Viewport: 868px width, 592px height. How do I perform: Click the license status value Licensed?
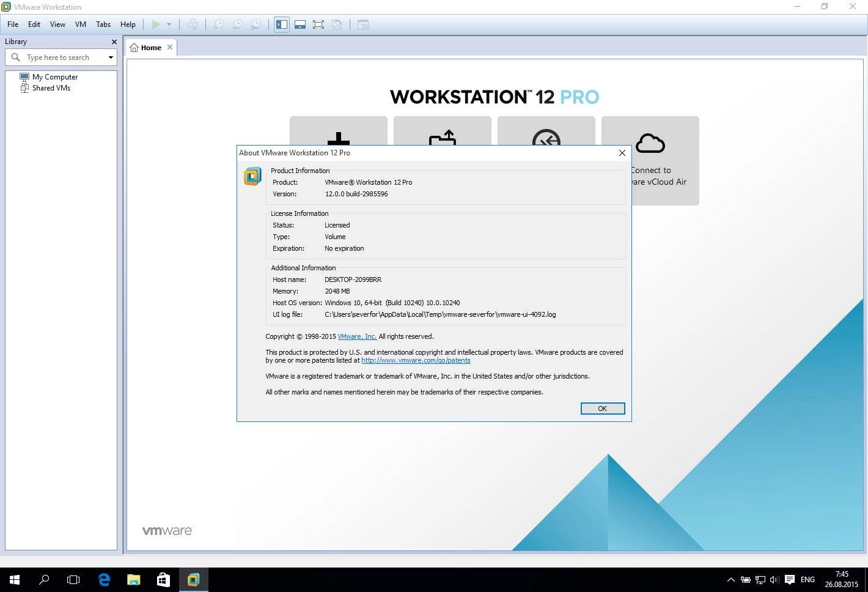(x=337, y=225)
